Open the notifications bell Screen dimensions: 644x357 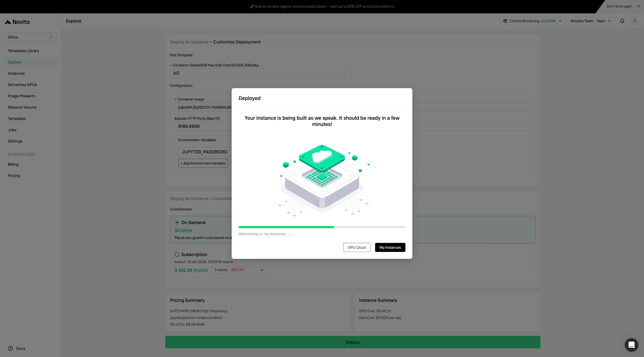pos(622,21)
